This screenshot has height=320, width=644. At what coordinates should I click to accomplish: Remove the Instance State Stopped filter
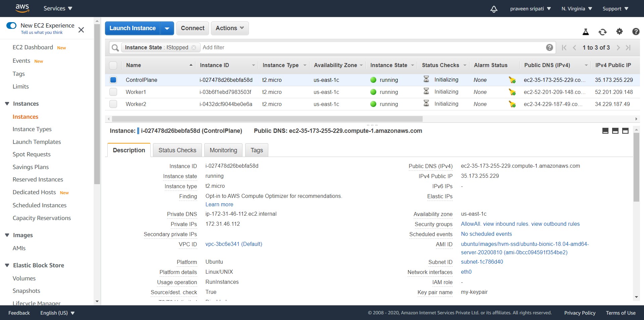(x=194, y=48)
